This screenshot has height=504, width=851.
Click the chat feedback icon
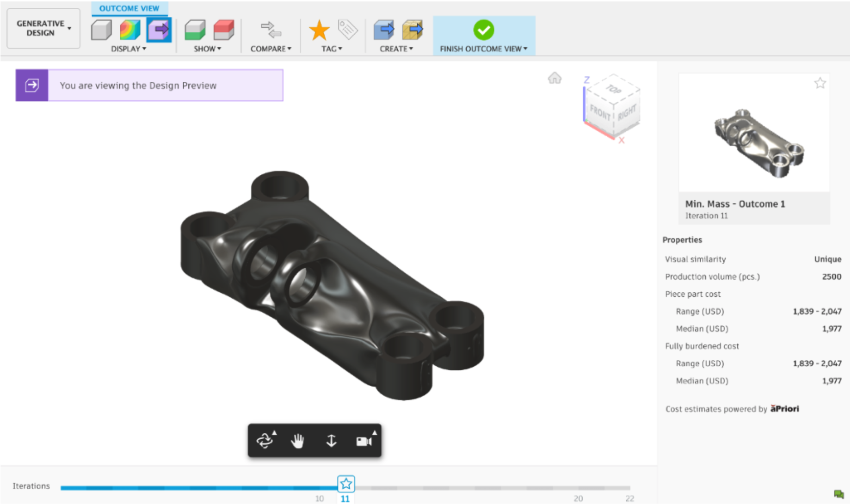coord(839,494)
